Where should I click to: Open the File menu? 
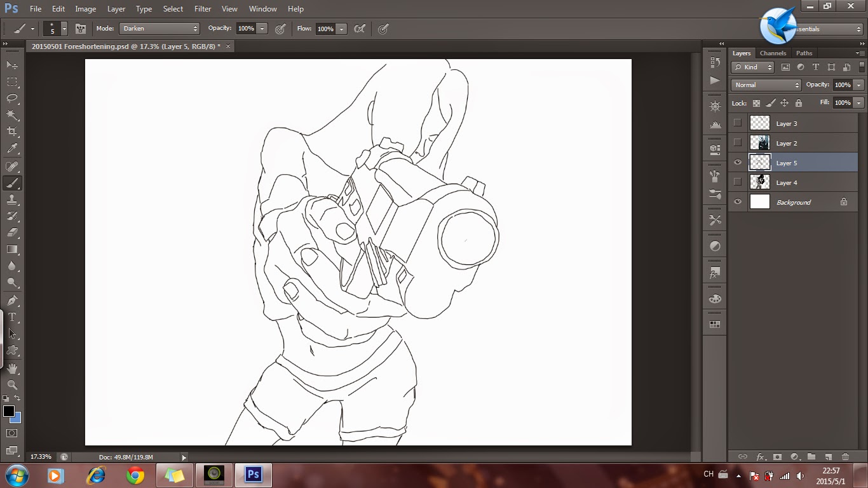click(x=36, y=9)
